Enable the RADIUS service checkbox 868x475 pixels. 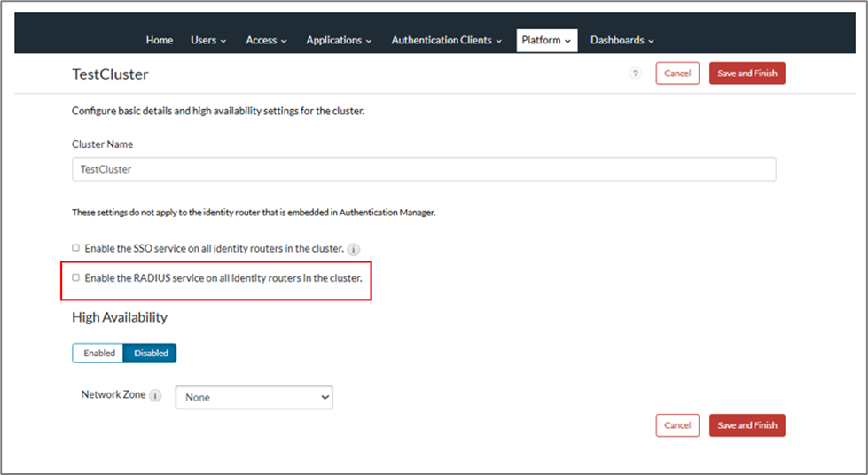click(x=76, y=277)
